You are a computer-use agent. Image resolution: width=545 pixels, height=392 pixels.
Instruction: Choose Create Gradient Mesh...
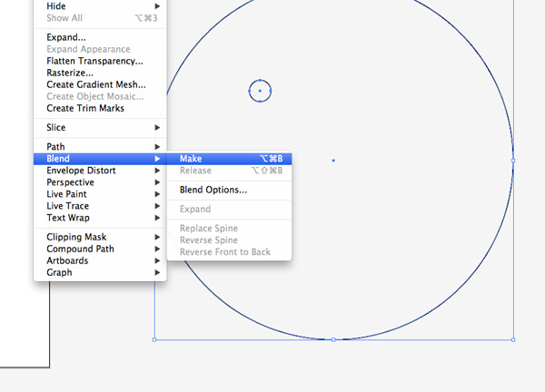[95, 85]
